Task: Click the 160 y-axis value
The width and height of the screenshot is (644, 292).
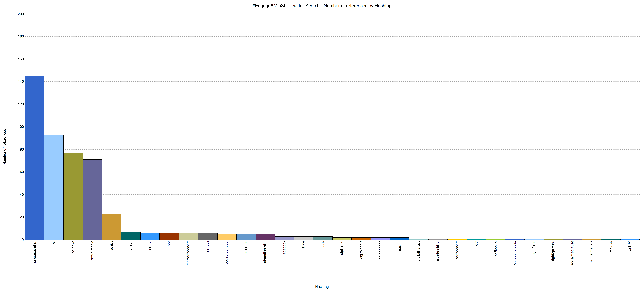Action: (x=21, y=59)
